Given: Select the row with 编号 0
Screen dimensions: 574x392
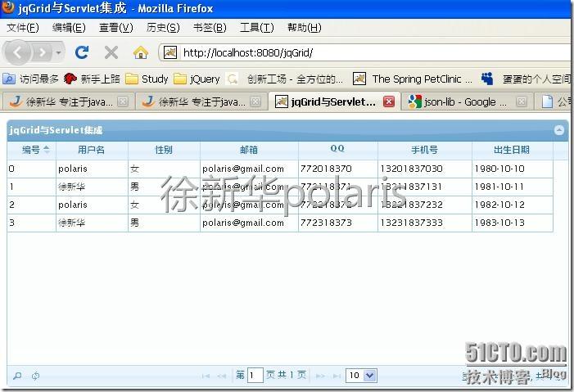Looking at the screenshot, I should (280, 169).
